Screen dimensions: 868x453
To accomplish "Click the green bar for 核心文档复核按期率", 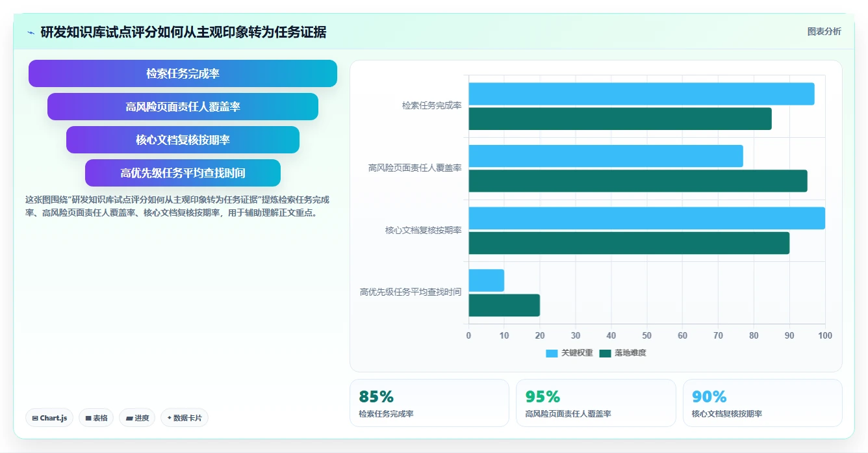I will [629, 243].
